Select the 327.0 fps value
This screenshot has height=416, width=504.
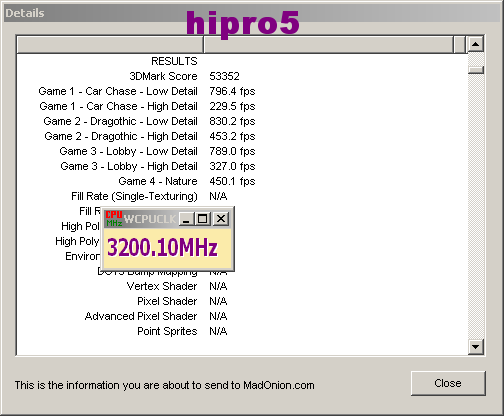coord(232,166)
